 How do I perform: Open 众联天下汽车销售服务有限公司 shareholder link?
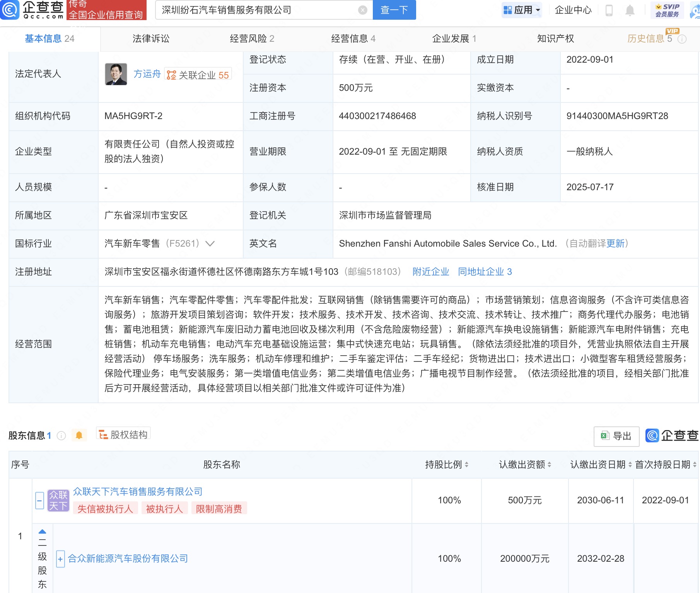click(138, 491)
